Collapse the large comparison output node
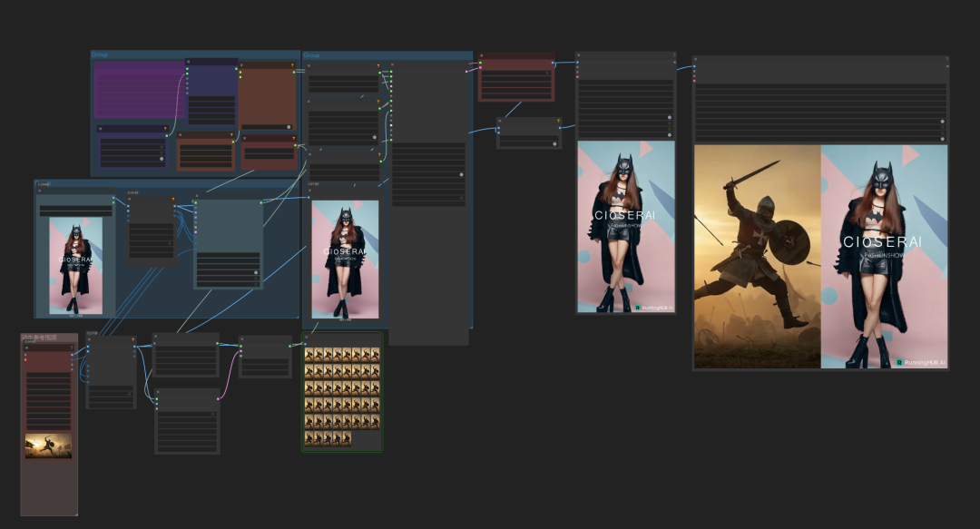The height and width of the screenshot is (529, 980). 696,59
